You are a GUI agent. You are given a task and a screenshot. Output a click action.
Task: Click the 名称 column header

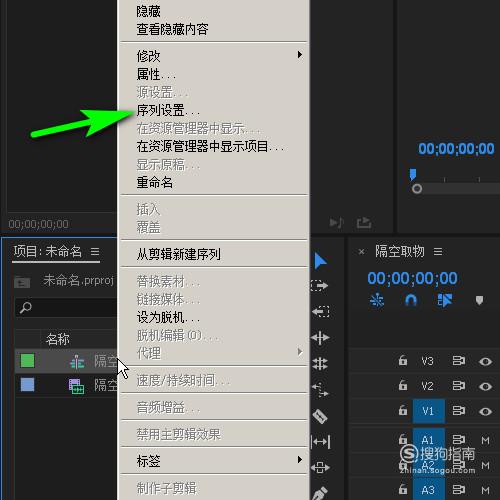click(x=57, y=339)
